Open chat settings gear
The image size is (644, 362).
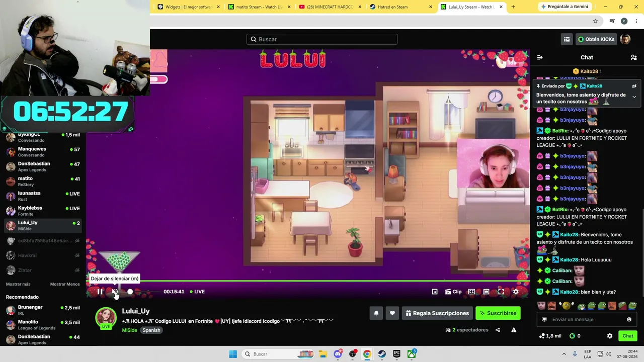coord(610,336)
